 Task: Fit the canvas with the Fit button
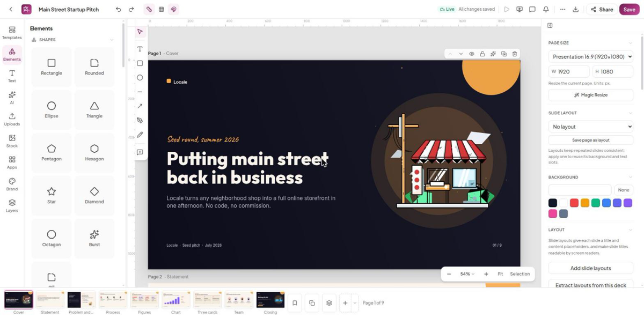click(x=500, y=274)
